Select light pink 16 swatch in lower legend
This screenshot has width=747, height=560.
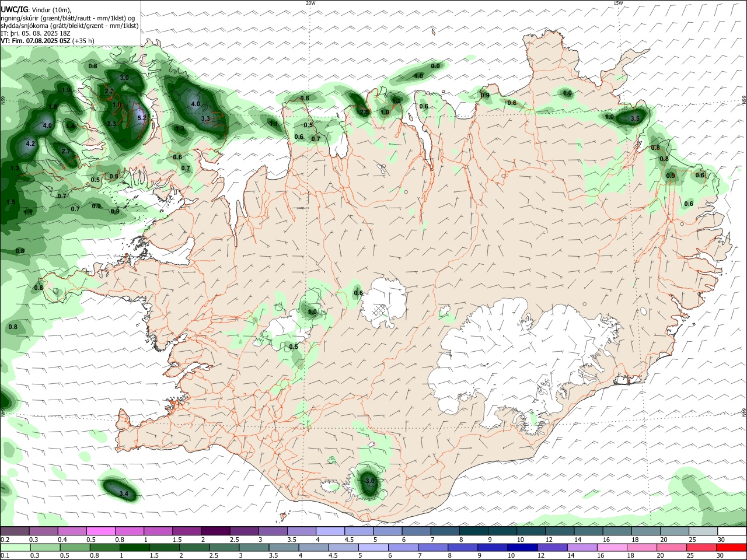(x=612, y=547)
